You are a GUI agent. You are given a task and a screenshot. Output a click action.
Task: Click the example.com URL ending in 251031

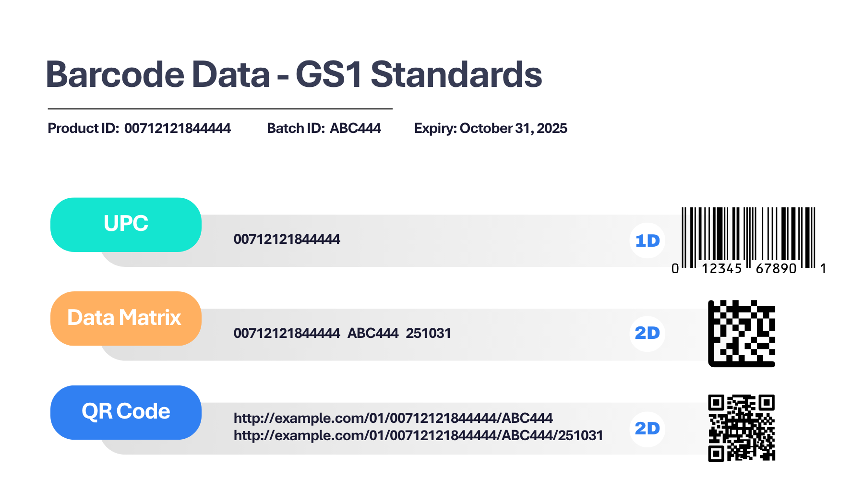tap(418, 435)
